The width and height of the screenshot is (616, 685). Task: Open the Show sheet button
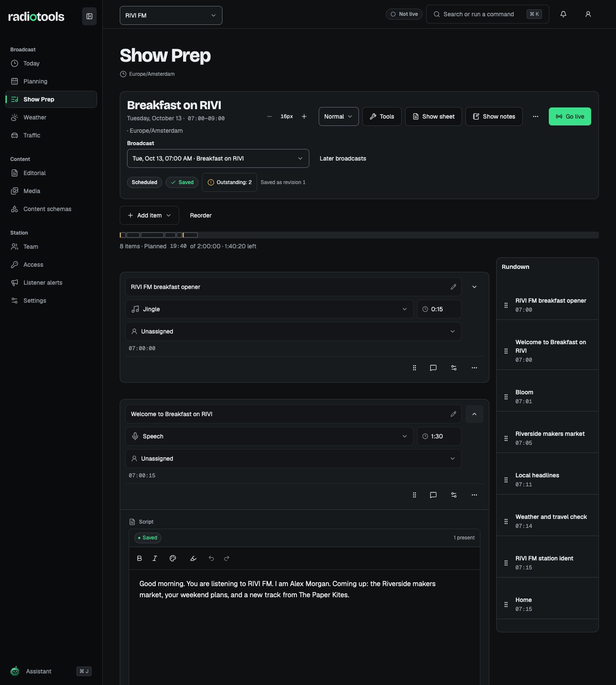coord(433,116)
